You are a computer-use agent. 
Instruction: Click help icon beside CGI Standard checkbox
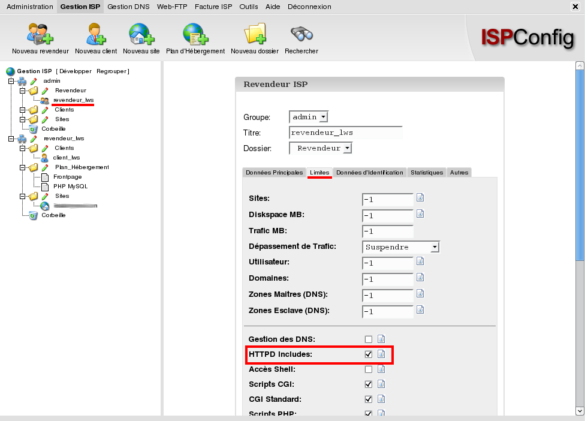click(381, 399)
